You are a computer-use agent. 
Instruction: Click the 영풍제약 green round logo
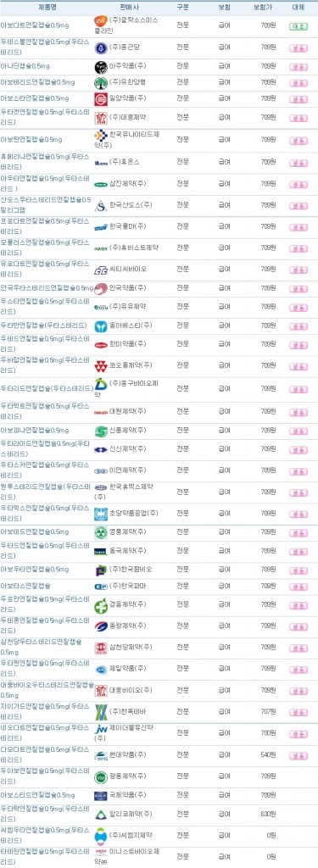click(x=101, y=532)
